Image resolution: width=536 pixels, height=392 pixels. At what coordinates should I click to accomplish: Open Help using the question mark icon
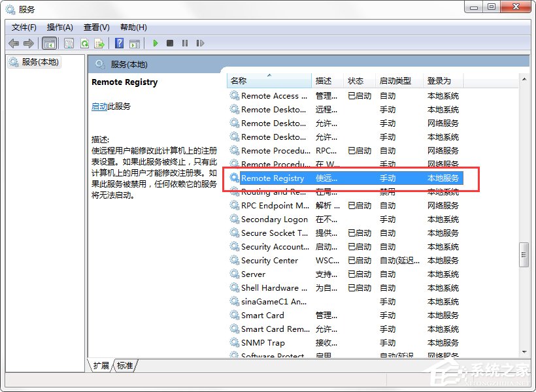[120, 43]
